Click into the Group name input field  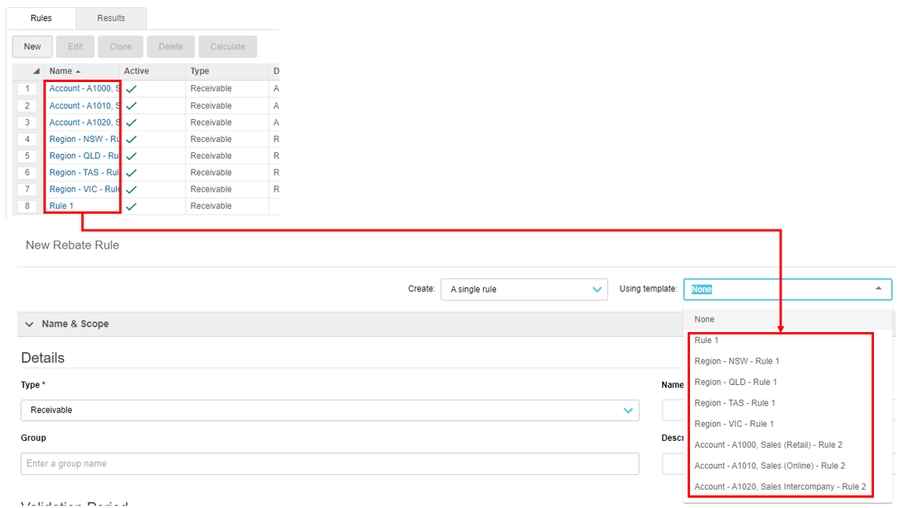pyautogui.click(x=329, y=464)
